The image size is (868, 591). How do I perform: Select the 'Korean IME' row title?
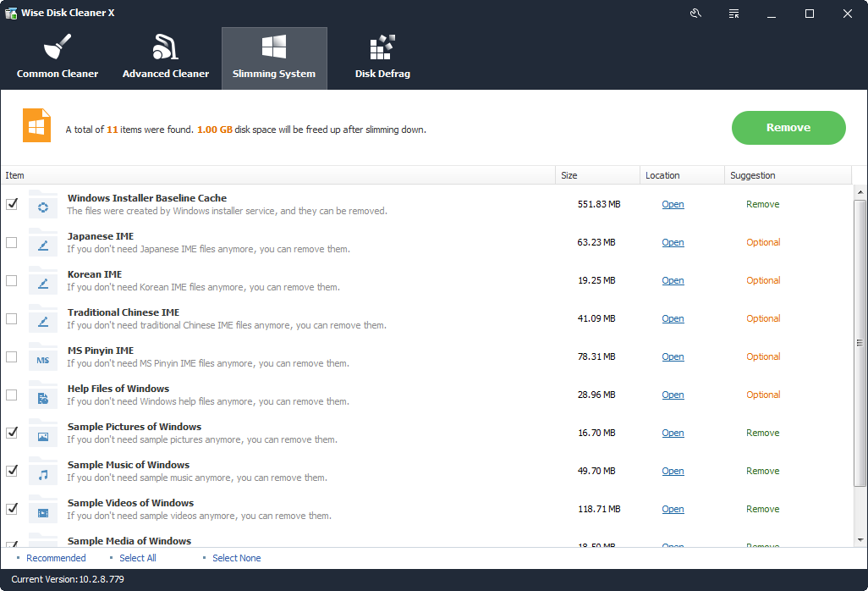95,274
